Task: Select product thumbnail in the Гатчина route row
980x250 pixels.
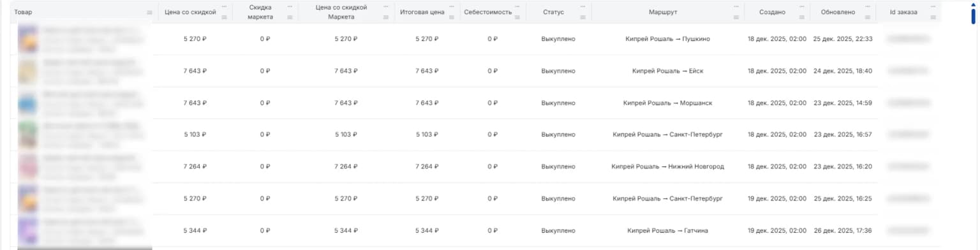Action: (28, 230)
